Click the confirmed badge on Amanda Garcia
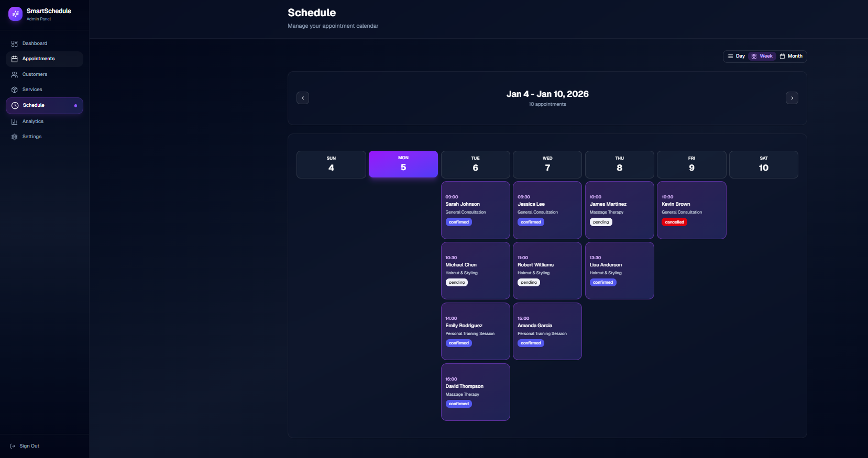868x458 pixels. tap(531, 343)
